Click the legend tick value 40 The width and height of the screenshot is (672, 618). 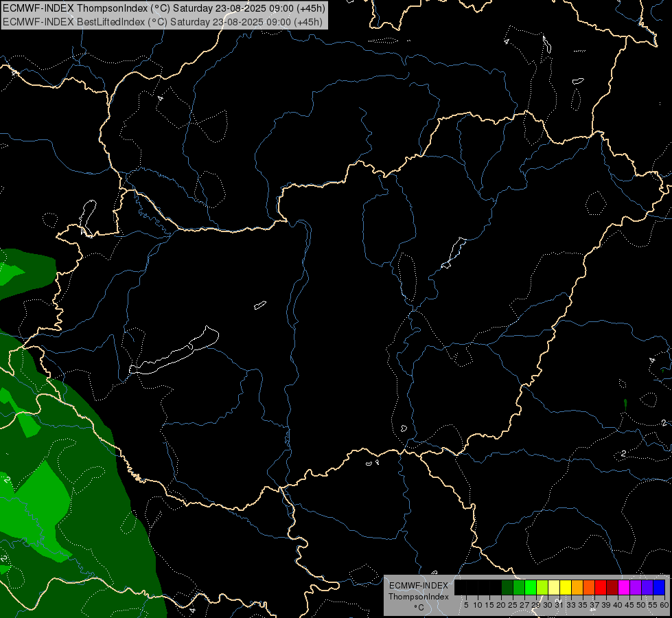(x=618, y=605)
